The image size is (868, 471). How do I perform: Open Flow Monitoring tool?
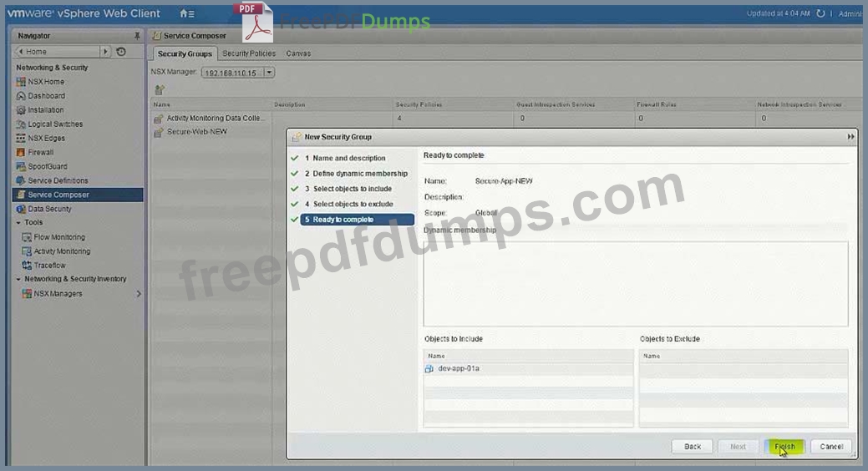click(59, 237)
